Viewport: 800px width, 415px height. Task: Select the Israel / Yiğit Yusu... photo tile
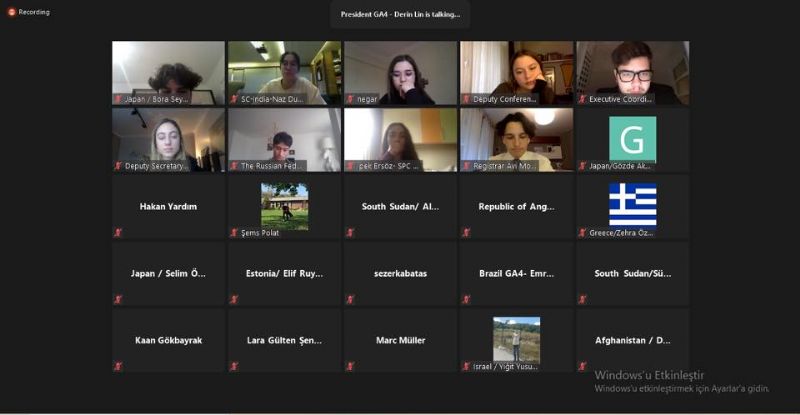click(x=516, y=340)
